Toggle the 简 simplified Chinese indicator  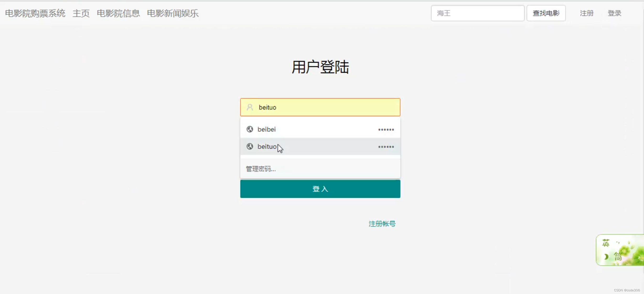[618, 257]
